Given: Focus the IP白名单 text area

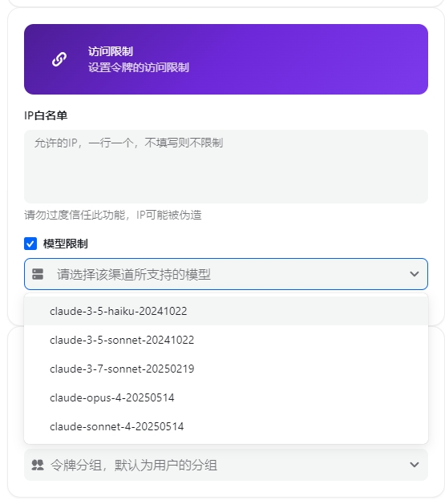Looking at the screenshot, I should [226, 167].
